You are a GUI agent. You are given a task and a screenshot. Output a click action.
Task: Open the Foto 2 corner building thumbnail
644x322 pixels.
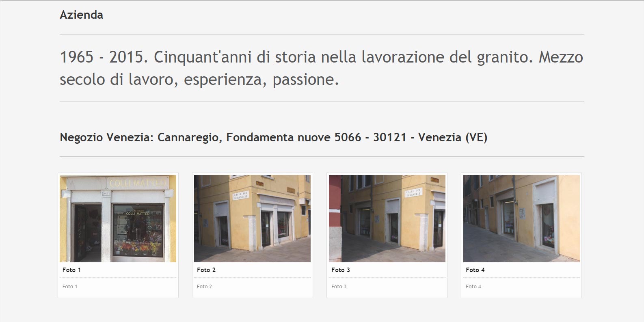point(252,218)
